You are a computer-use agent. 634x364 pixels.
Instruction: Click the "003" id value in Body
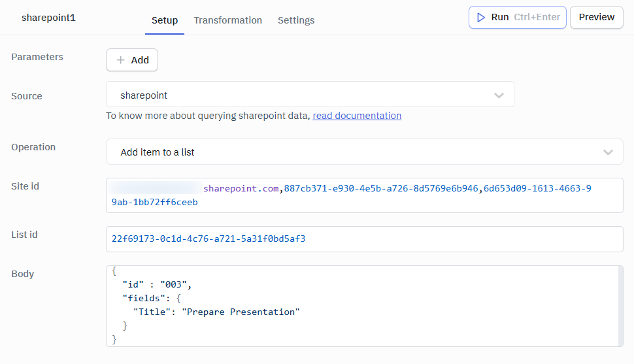tap(173, 285)
